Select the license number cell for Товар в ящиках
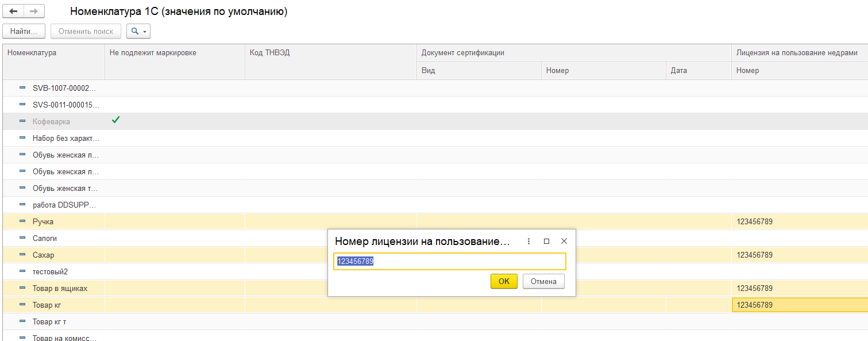Viewport: 868px width, 341px height. (798, 288)
